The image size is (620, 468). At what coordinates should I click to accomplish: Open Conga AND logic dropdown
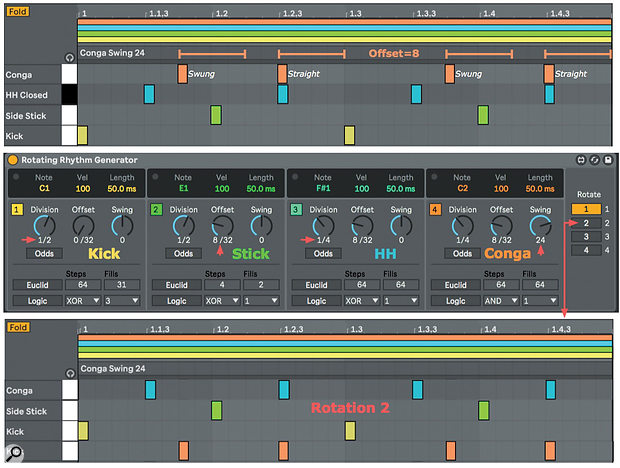[501, 301]
